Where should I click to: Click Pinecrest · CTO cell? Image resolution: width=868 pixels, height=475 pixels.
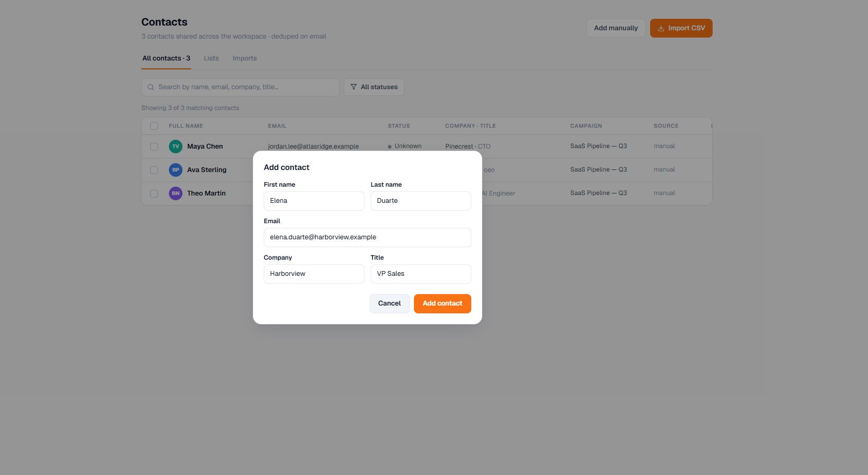pyautogui.click(x=468, y=147)
